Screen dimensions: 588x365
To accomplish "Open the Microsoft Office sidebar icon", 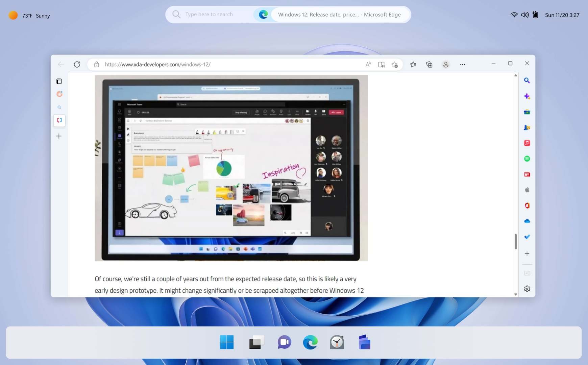I will (527, 205).
